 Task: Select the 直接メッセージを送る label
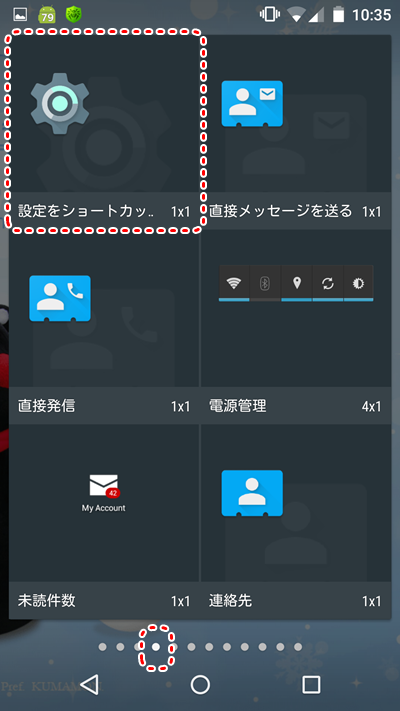(280, 211)
